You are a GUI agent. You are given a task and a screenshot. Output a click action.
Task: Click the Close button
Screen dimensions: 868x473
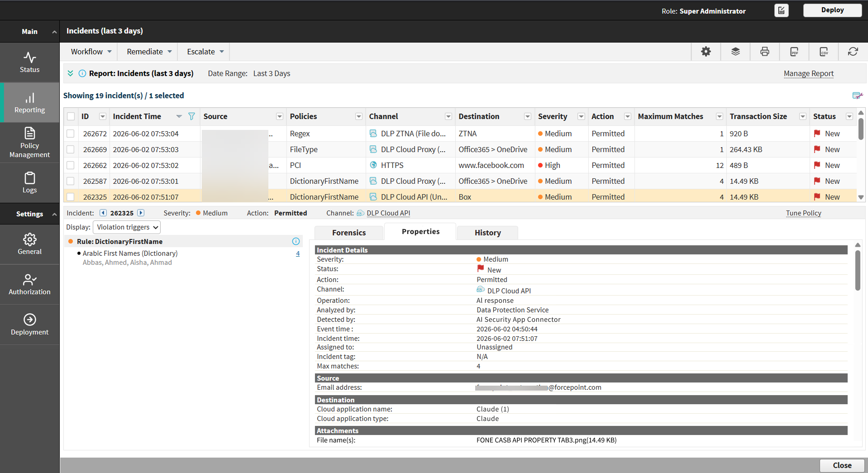pyautogui.click(x=842, y=465)
